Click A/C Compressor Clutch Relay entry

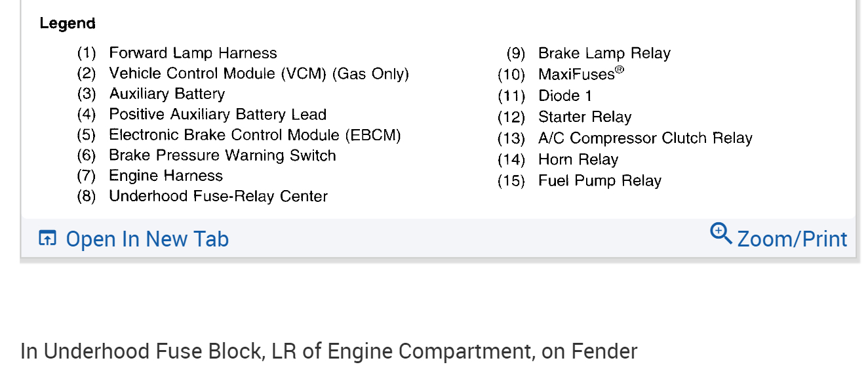pos(645,138)
